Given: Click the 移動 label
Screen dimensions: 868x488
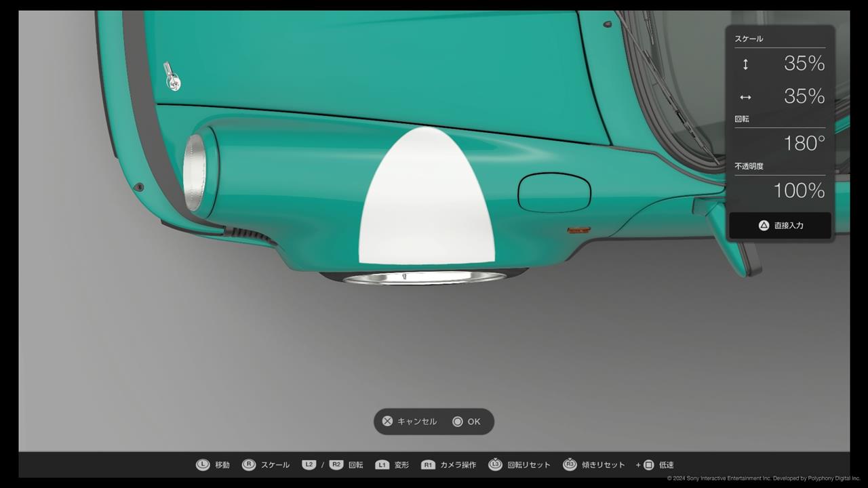Looking at the screenshot, I should (x=222, y=465).
